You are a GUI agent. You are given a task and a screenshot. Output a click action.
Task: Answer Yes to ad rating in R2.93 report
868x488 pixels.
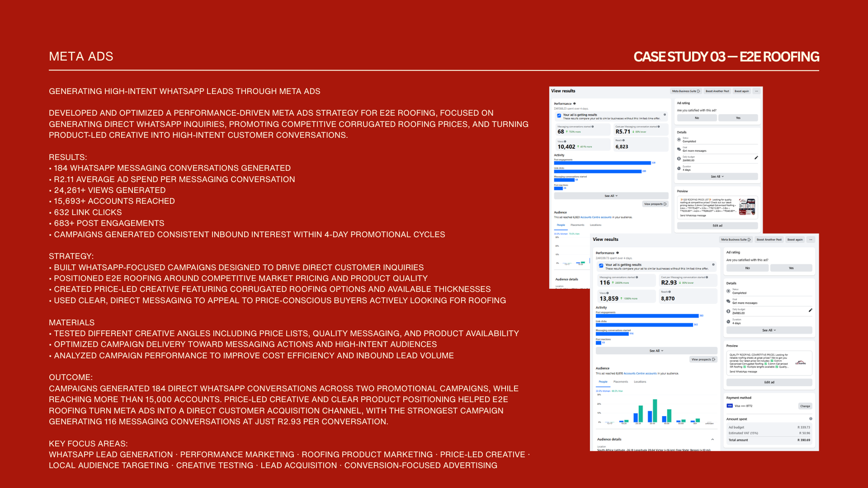click(x=791, y=268)
